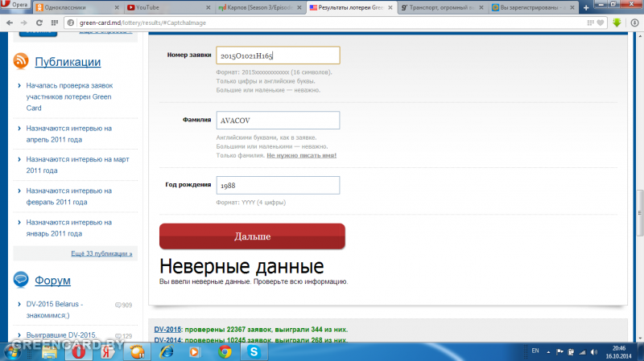Click the Год рождения input field
Viewport: 644px width, 361px height.
point(276,185)
